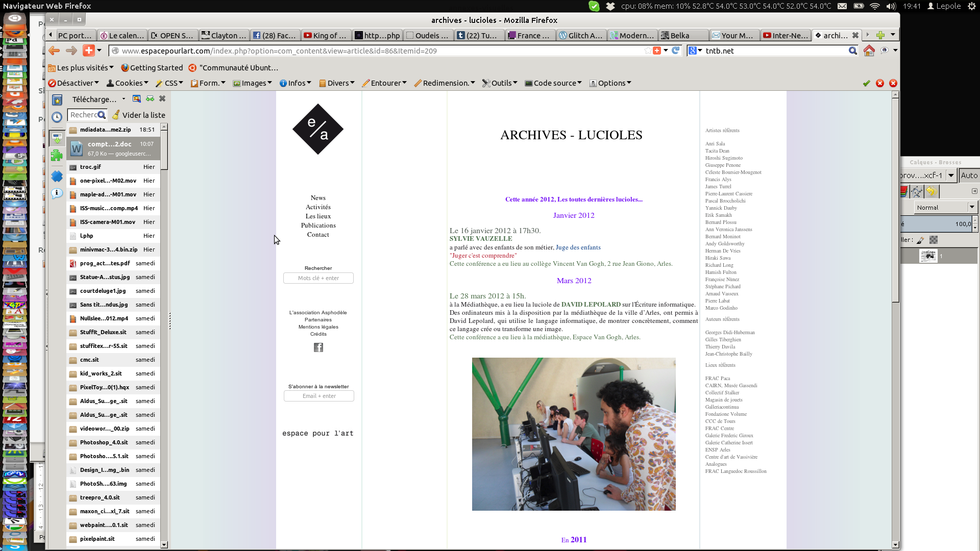980x551 pixels.
Task: Open the history clock panel in the sidebar
Action: point(57,117)
